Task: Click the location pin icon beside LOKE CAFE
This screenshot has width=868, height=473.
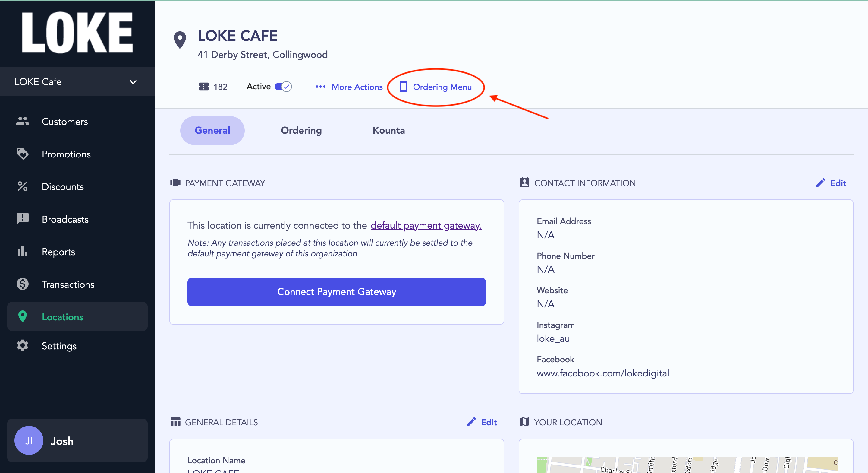Action: click(180, 40)
